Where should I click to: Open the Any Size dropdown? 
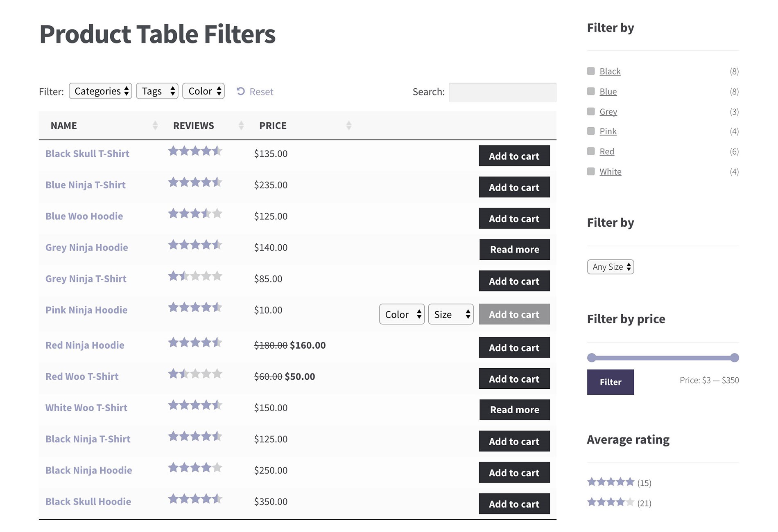[610, 266]
